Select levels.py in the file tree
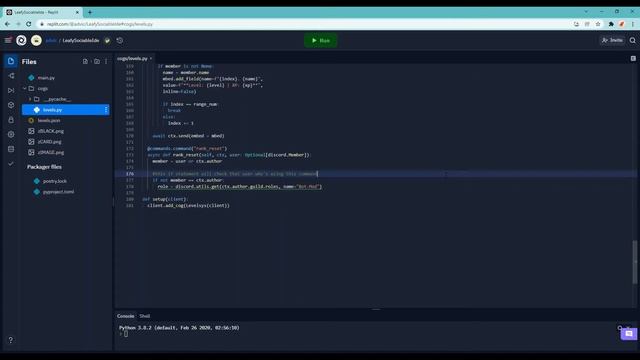Screen dimensions: 640x360 coord(66,109)
